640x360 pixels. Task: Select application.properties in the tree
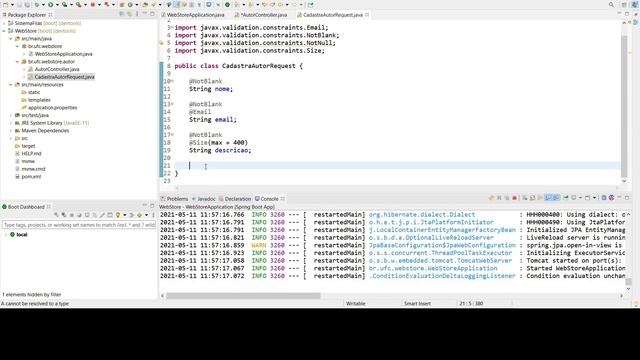pos(52,108)
